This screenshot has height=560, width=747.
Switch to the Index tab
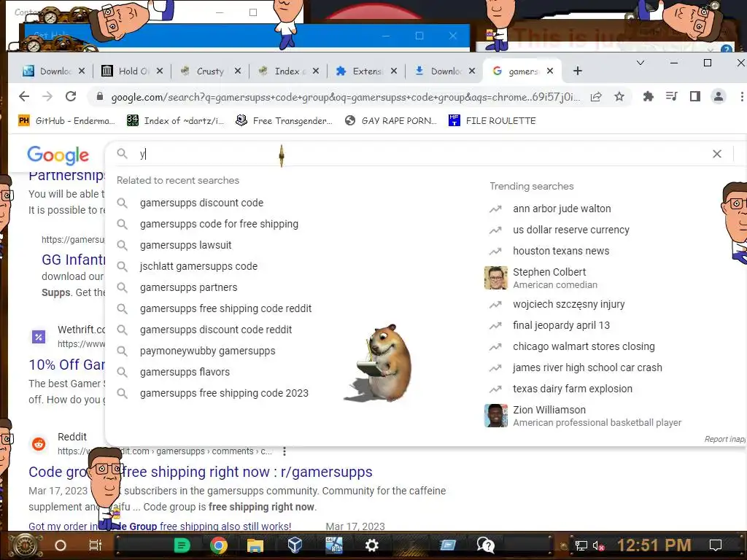288,71
